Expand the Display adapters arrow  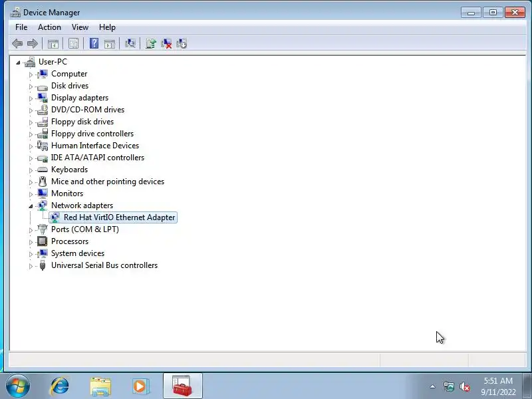click(31, 98)
